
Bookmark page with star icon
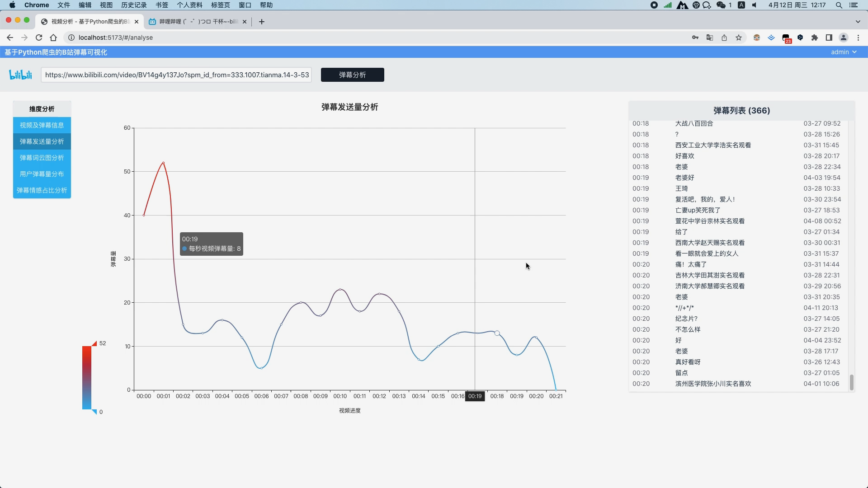pyautogui.click(x=739, y=38)
